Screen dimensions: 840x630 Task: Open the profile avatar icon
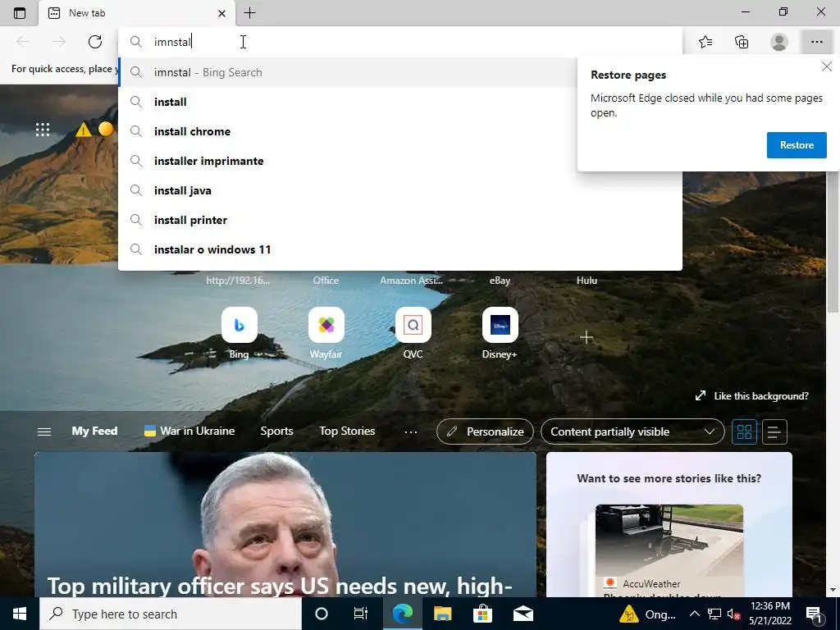coord(779,42)
